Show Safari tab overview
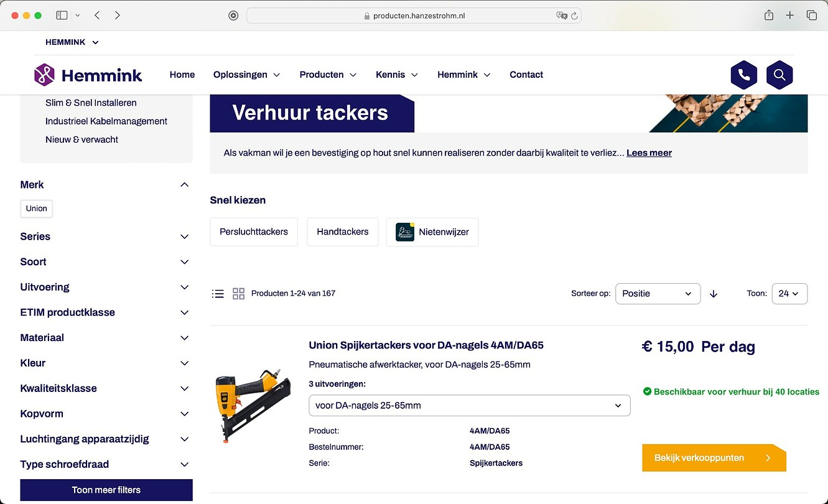 click(x=811, y=15)
